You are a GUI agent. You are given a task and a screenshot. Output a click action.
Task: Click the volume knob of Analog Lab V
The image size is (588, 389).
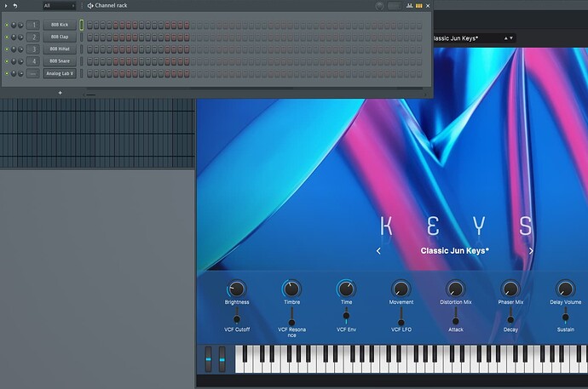(x=20, y=73)
